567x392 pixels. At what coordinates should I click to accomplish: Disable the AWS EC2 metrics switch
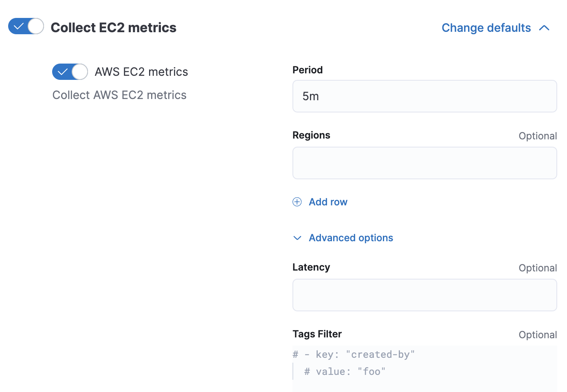pyautogui.click(x=70, y=72)
